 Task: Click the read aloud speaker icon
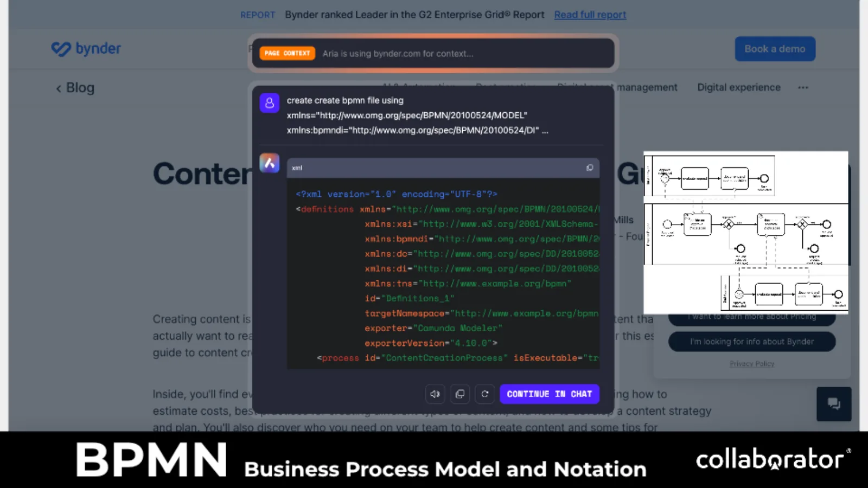tap(435, 394)
